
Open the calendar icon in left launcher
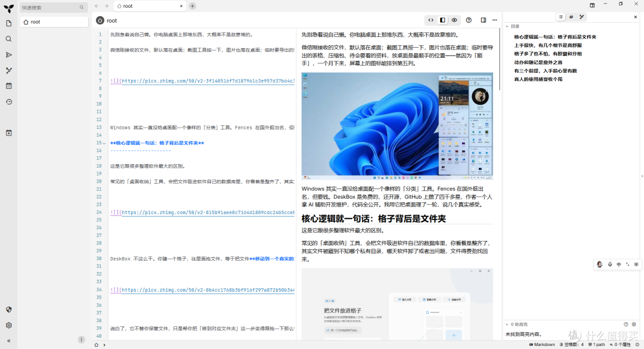click(x=8, y=86)
